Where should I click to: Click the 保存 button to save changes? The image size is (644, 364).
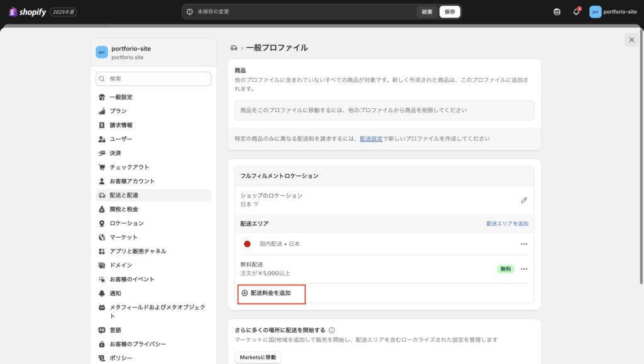[x=449, y=12]
